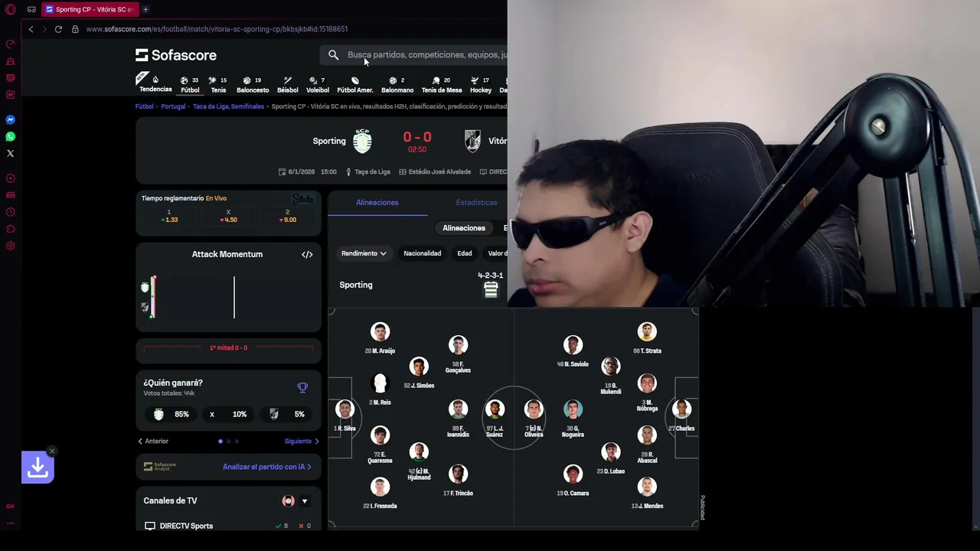
Task: Go to Anterior card
Action: [153, 442]
